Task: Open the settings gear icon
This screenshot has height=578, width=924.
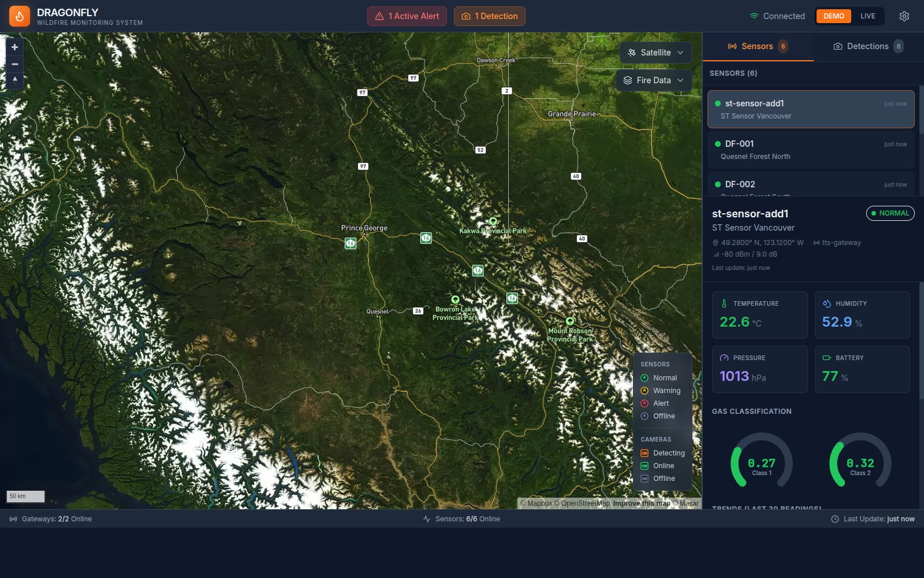Action: pyautogui.click(x=904, y=16)
